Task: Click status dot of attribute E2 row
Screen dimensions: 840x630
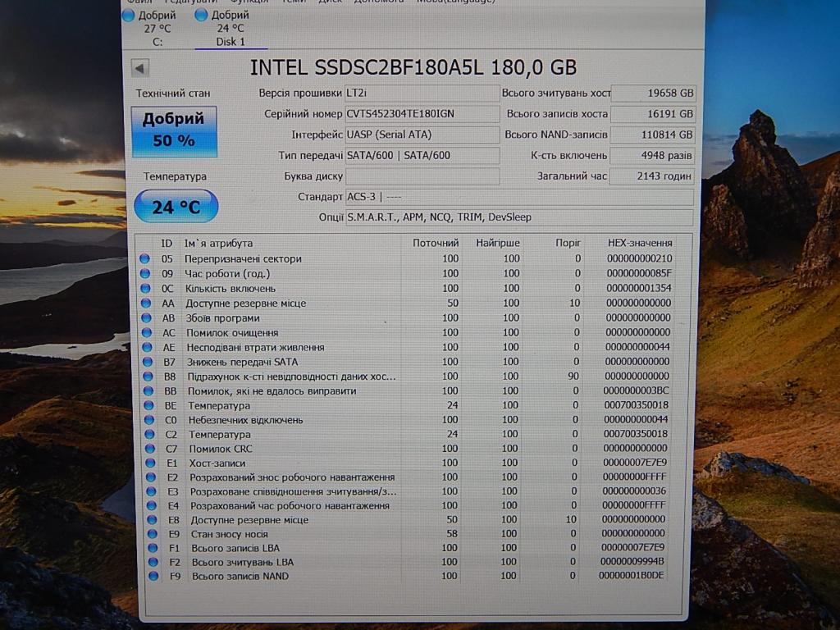Action: click(151, 477)
